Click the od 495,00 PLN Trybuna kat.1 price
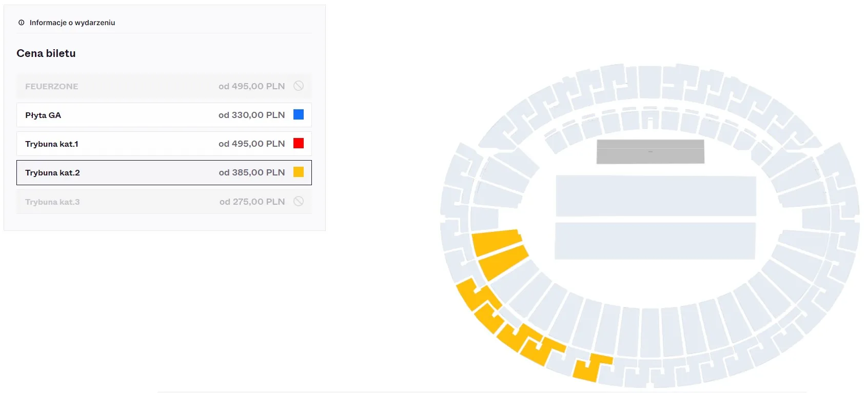The image size is (868, 393). click(251, 144)
